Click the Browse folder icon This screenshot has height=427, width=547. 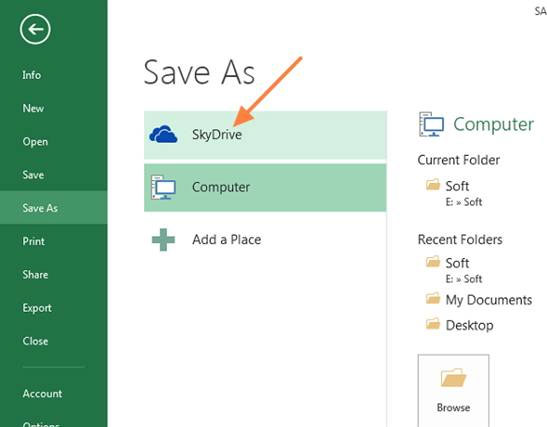(x=453, y=377)
